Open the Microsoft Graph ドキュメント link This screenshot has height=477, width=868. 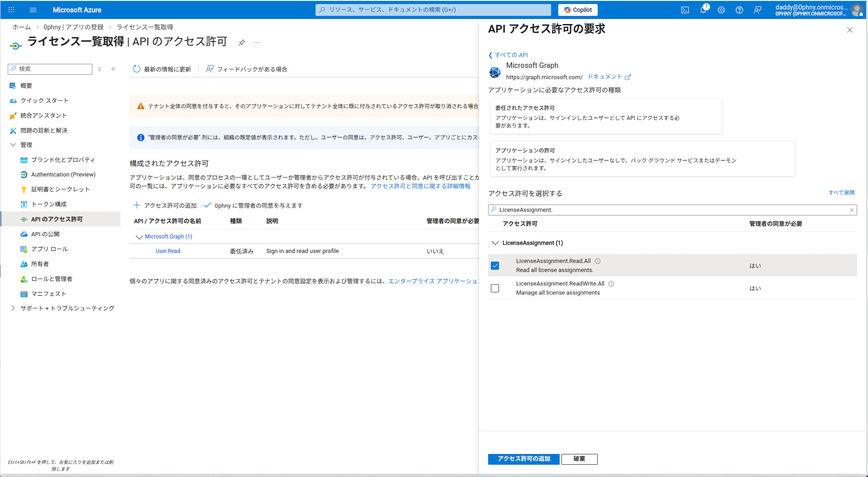[609, 77]
